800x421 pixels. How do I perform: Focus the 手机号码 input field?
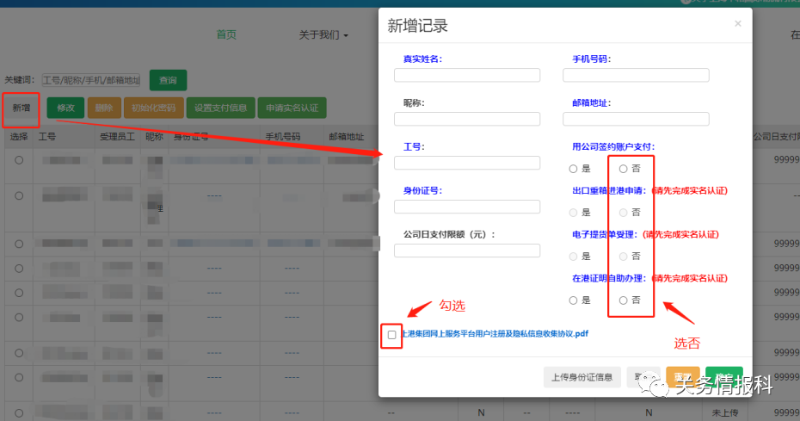[x=636, y=75]
